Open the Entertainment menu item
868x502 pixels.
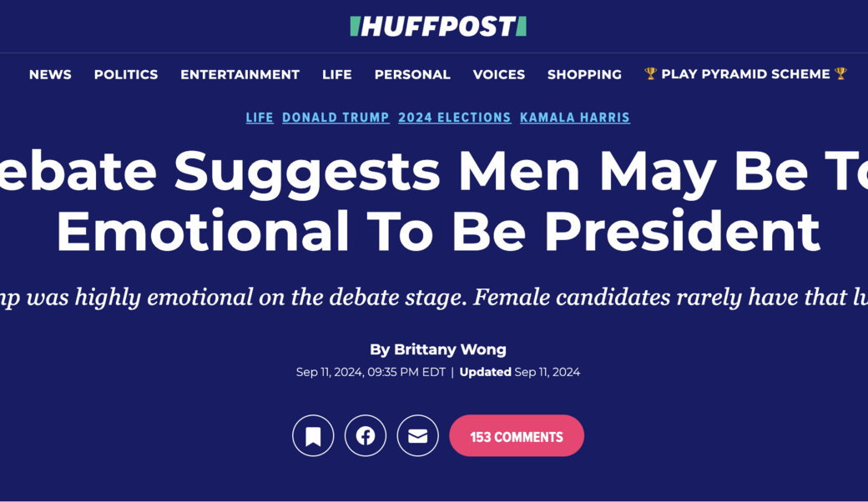[240, 74]
